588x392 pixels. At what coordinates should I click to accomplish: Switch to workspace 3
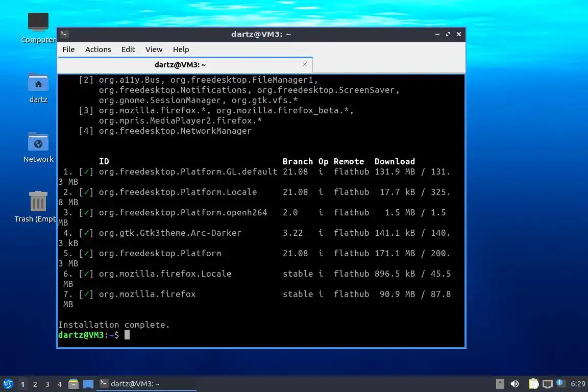click(47, 384)
